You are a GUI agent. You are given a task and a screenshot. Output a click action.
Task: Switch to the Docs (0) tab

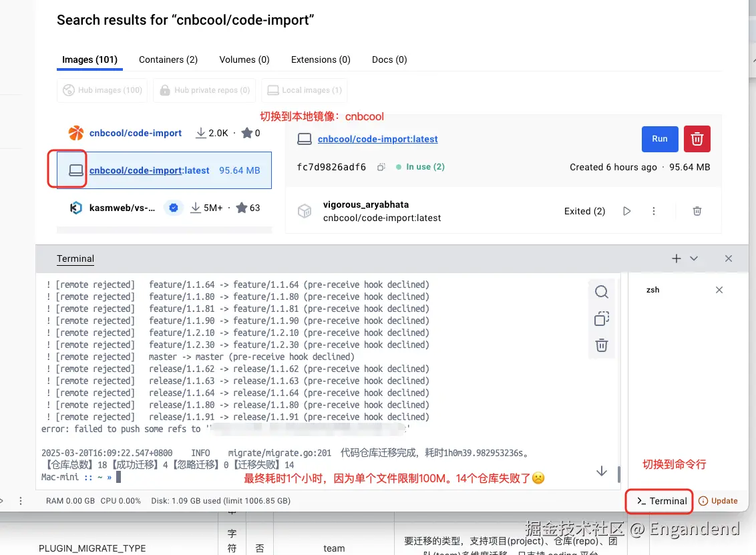tap(389, 60)
